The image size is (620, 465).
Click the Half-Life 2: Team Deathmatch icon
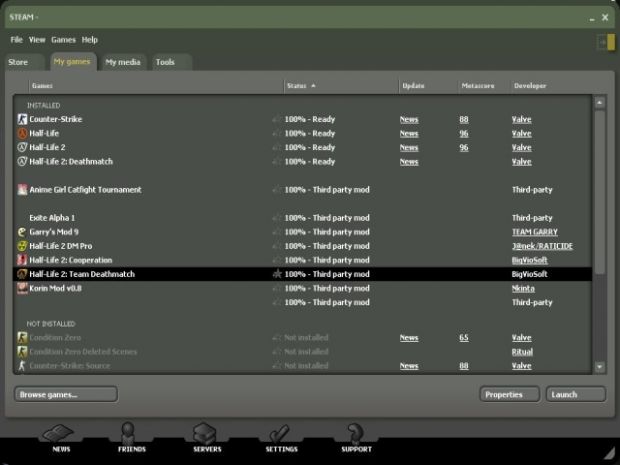tap(22, 274)
